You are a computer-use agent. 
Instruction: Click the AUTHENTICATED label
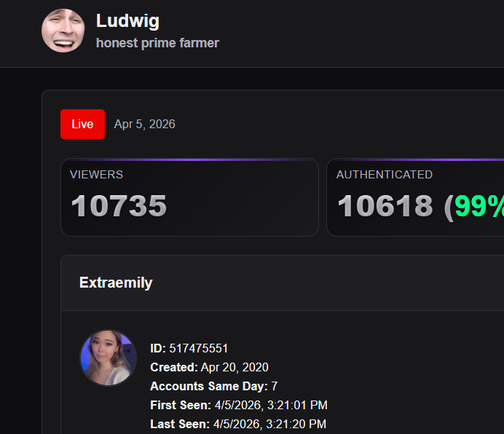[385, 175]
